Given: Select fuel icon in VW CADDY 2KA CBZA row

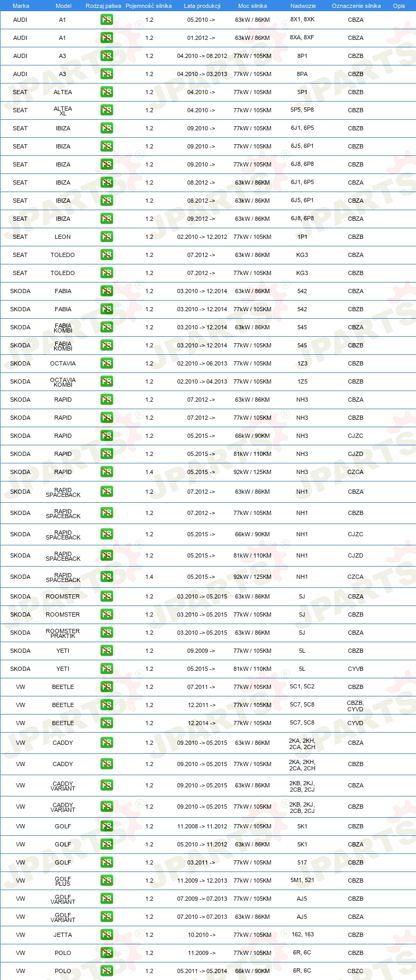Looking at the screenshot, I should (x=106, y=743).
